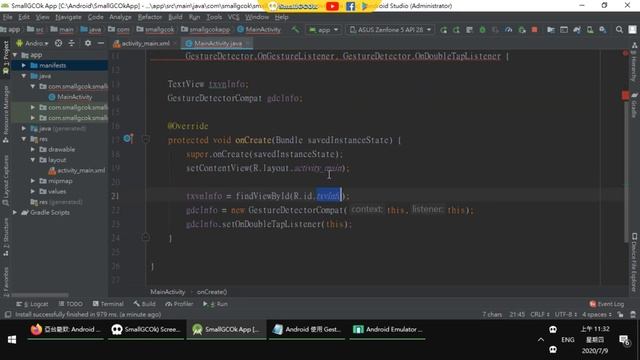
Task: Open the Run tool window at bottom
Action: coord(216,304)
